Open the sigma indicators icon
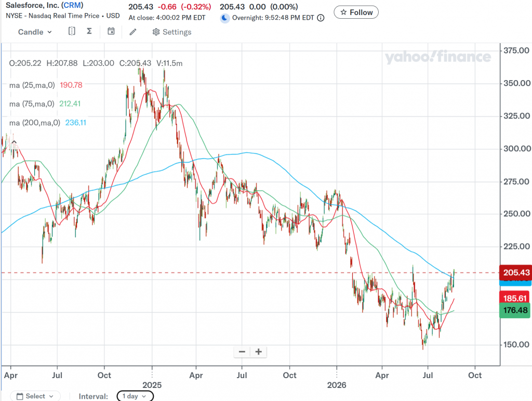The image size is (532, 401). point(89,31)
